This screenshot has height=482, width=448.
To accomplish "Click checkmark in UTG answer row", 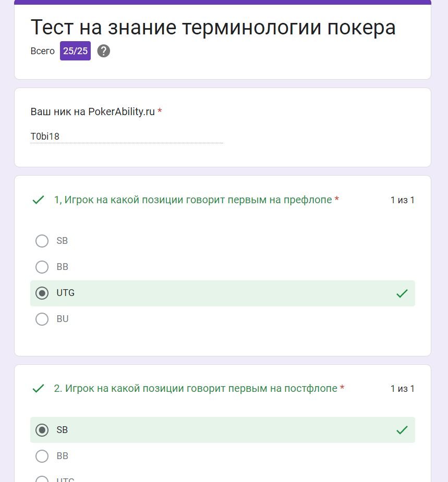I will click(402, 293).
